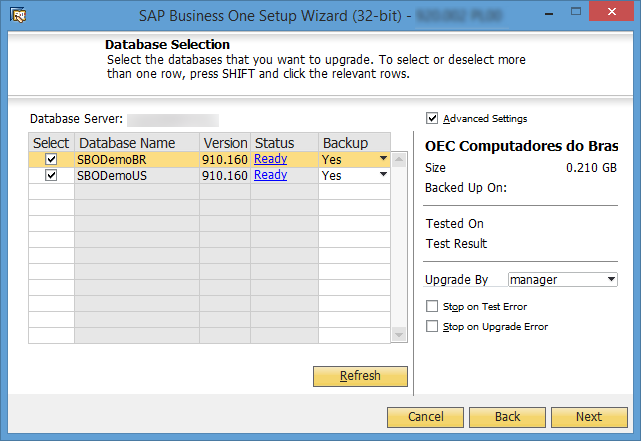Open the Backup dropdown for SBODemoUS
Viewport: 641px width, 441px height.
coord(383,174)
